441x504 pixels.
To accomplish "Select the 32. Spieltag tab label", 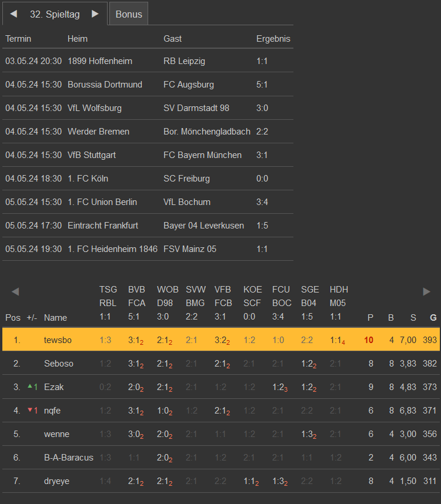I will click(55, 14).
